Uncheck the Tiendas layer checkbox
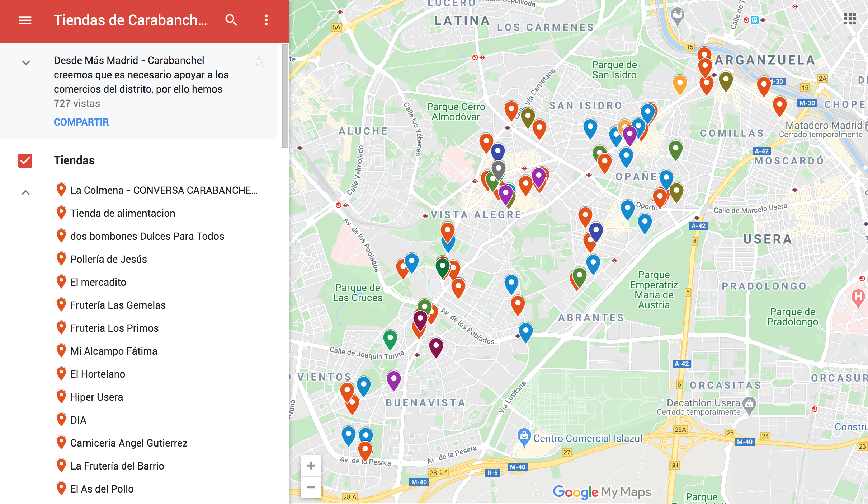The width and height of the screenshot is (868, 504). coord(25,160)
